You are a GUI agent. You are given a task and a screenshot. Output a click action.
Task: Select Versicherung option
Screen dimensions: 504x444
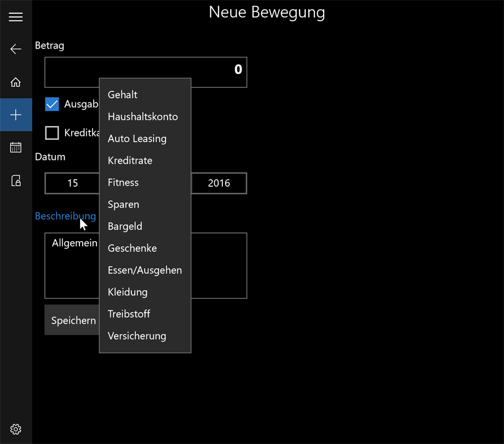145,336
